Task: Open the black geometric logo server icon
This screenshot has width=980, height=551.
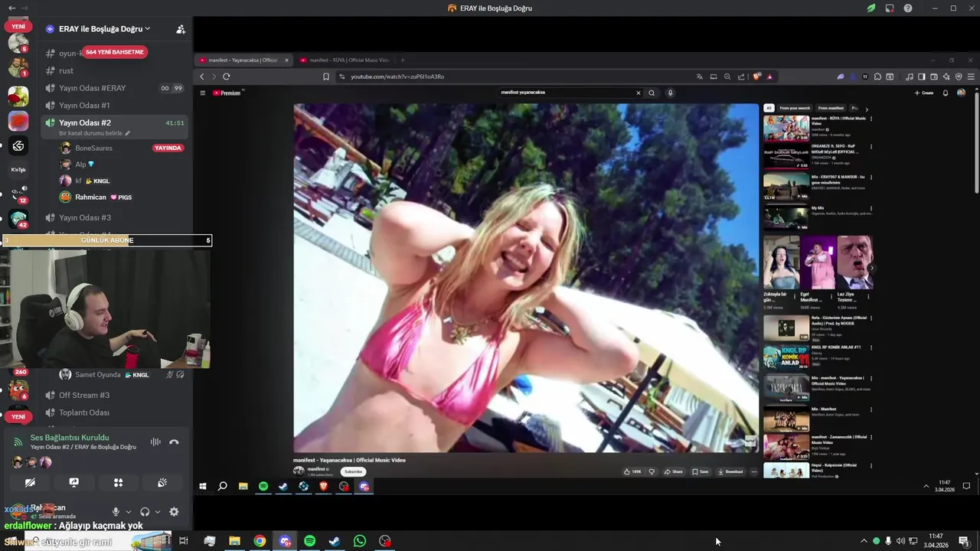Action: pos(18,145)
